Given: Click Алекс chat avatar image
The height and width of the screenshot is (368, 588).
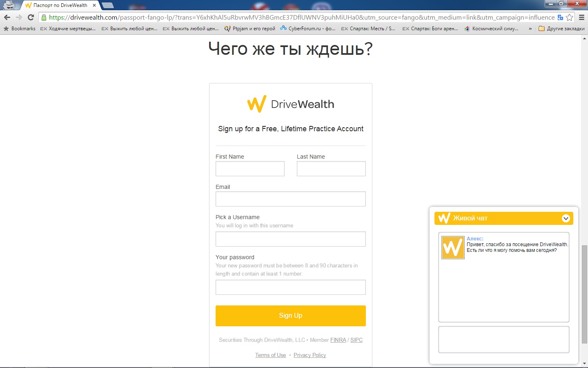Looking at the screenshot, I should pos(453,247).
